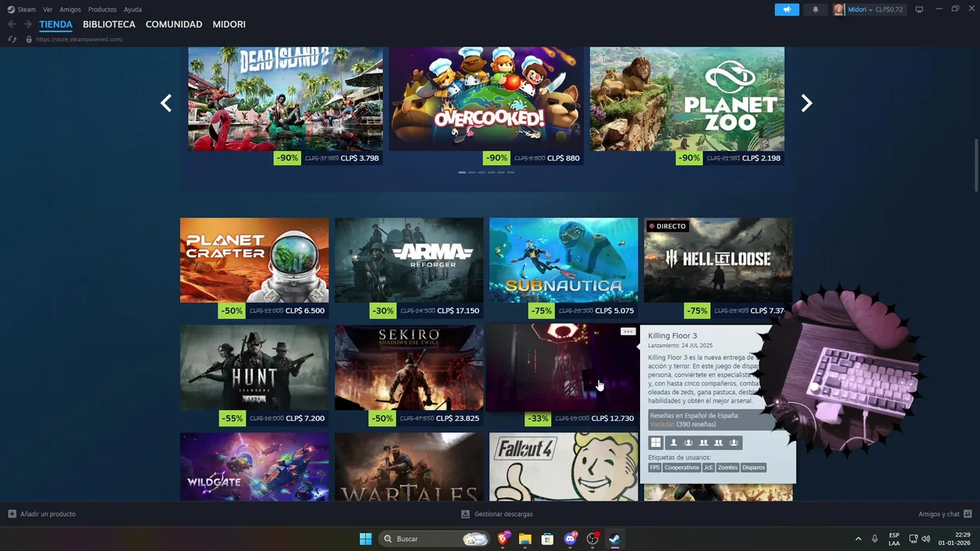Click the page scrollbar thumb
The image size is (980, 551).
coord(975,165)
